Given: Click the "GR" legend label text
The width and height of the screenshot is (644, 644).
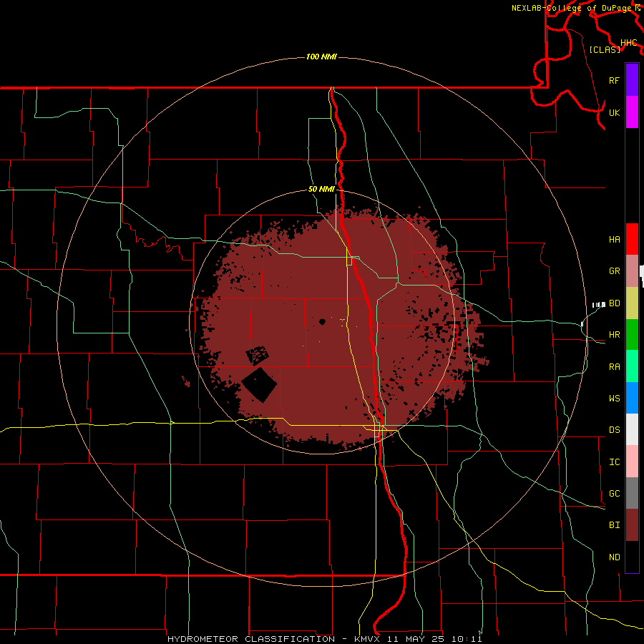Looking at the screenshot, I should [x=614, y=271].
